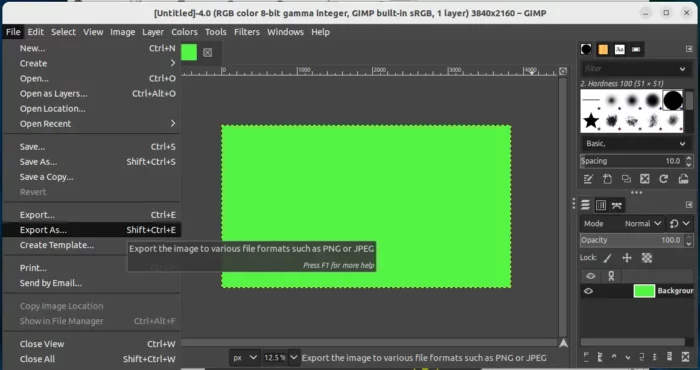
Task: Toggle the lock pixels paintbrush icon
Action: (608, 258)
